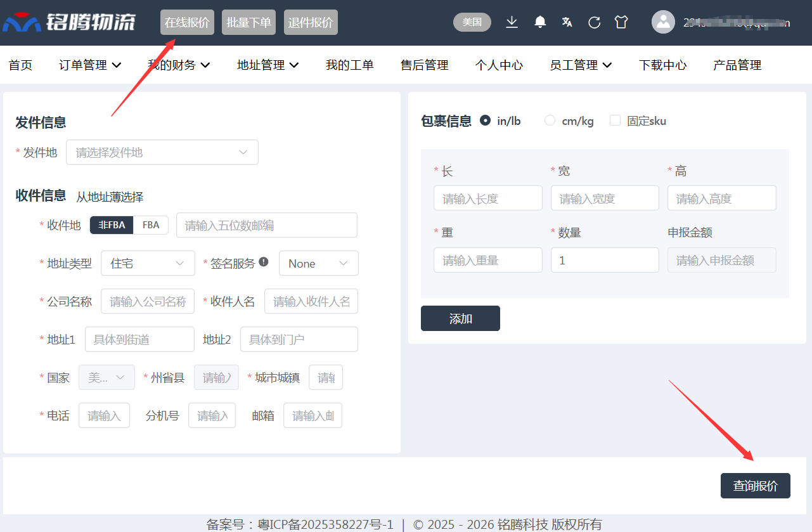The image size is (812, 532).
Task: Select in/lb unit radio button
Action: pos(486,120)
